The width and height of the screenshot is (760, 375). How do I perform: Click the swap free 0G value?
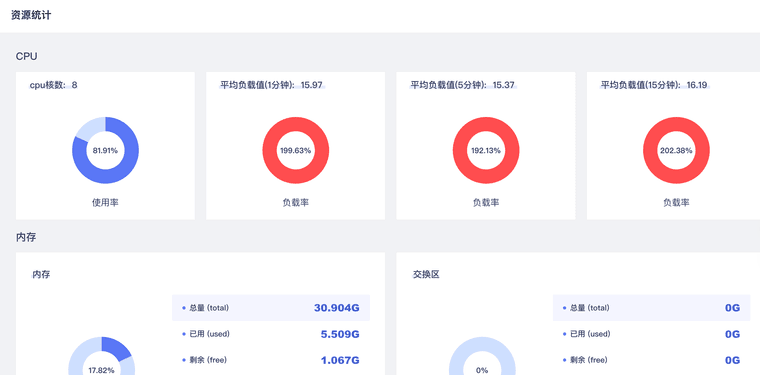(732, 360)
